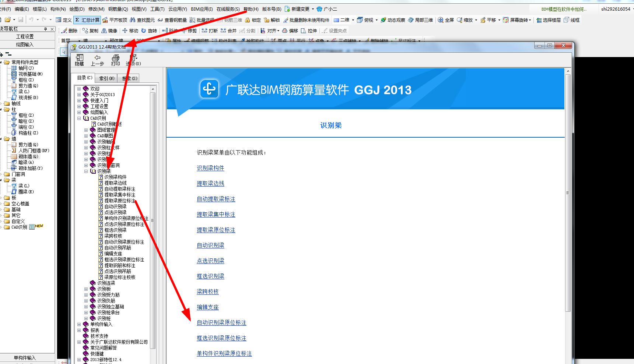Switch to the 目录(C) tab
The image size is (634, 364).
coord(85,78)
